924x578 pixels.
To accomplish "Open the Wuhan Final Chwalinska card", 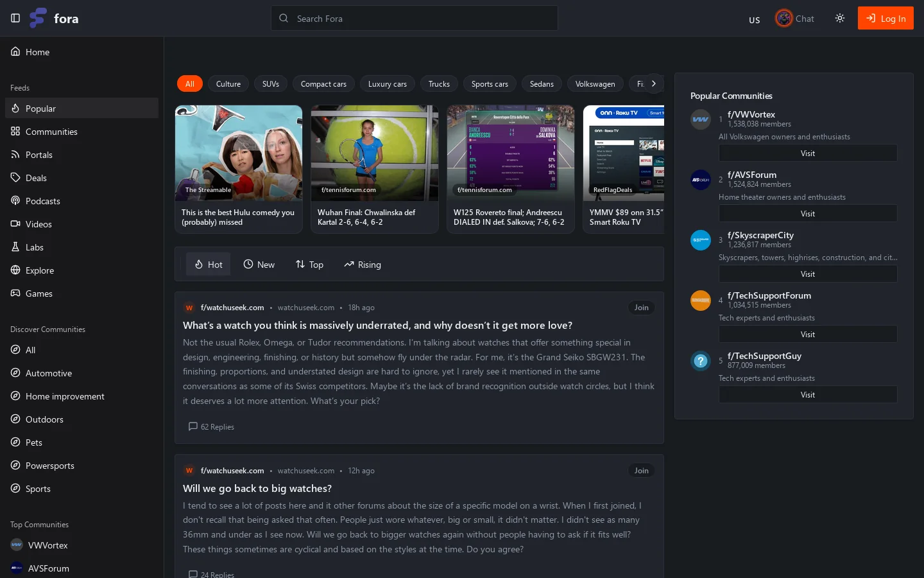I will (375, 169).
